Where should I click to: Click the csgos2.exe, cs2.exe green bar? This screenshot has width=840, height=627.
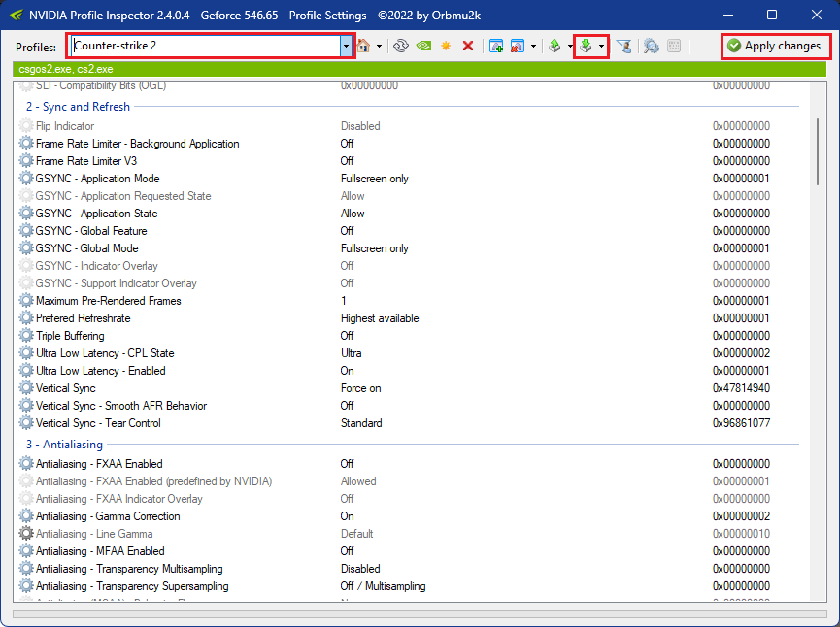(420, 69)
